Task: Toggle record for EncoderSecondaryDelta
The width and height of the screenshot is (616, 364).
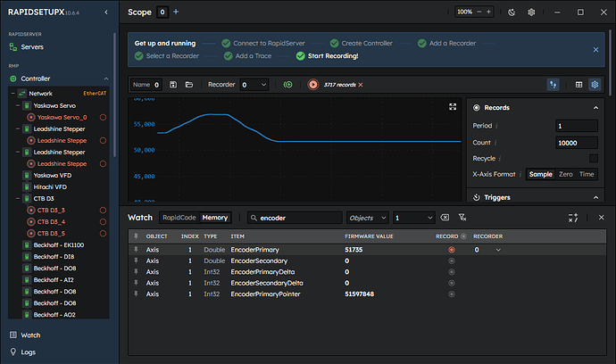Action: pyautogui.click(x=452, y=283)
